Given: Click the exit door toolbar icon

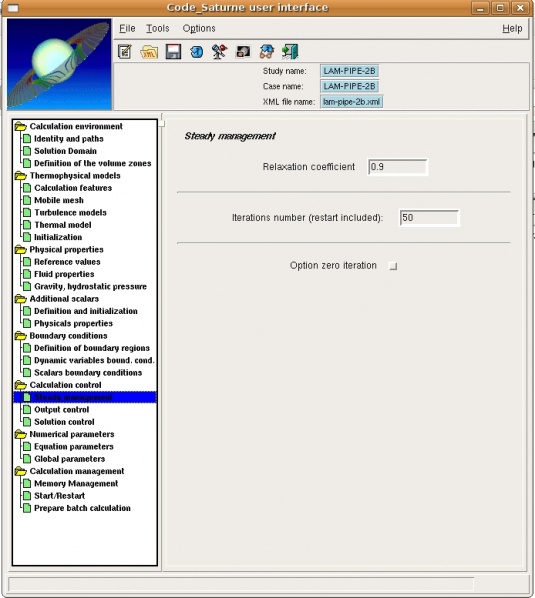Looking at the screenshot, I should (x=290, y=51).
